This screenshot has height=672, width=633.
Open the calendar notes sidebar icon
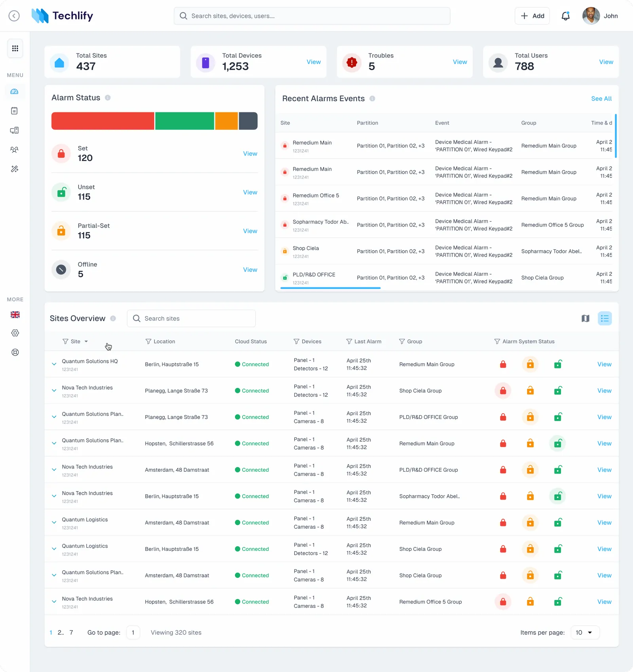(14, 111)
